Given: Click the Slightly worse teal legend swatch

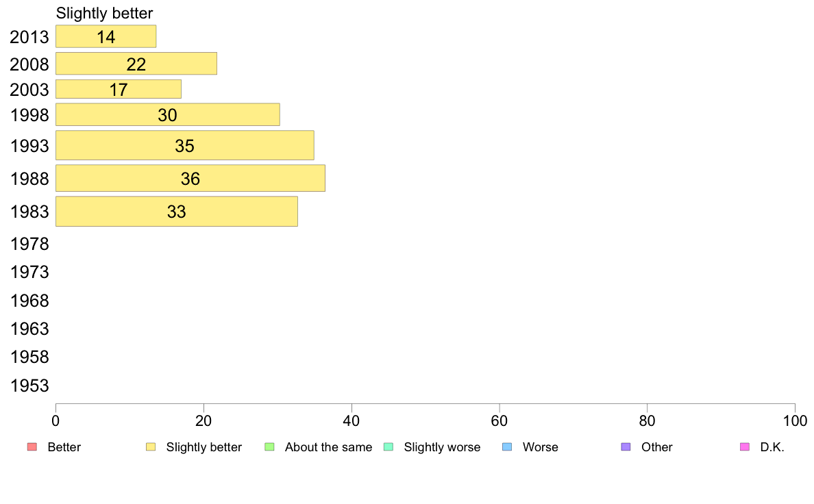Looking at the screenshot, I should pyautogui.click(x=388, y=447).
